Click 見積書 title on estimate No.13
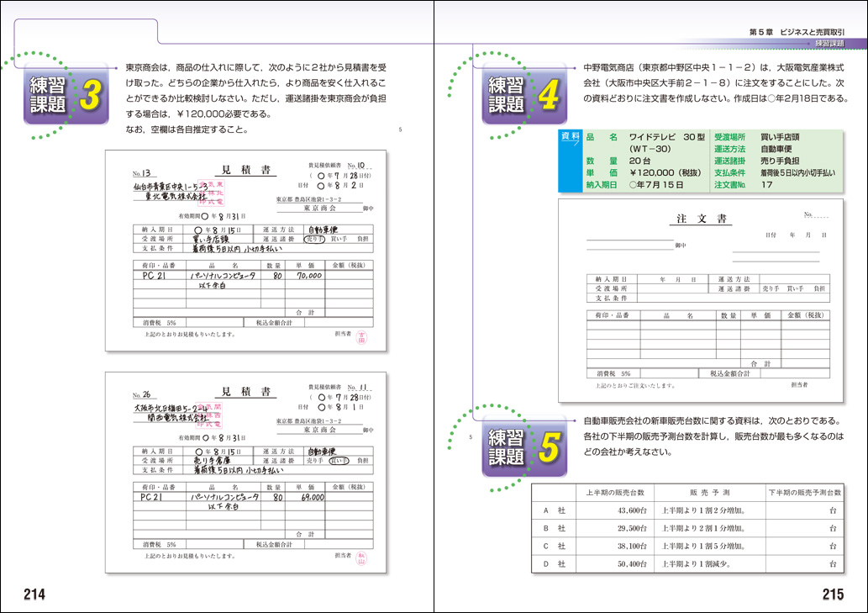This screenshot has width=868, height=613. pyautogui.click(x=246, y=170)
